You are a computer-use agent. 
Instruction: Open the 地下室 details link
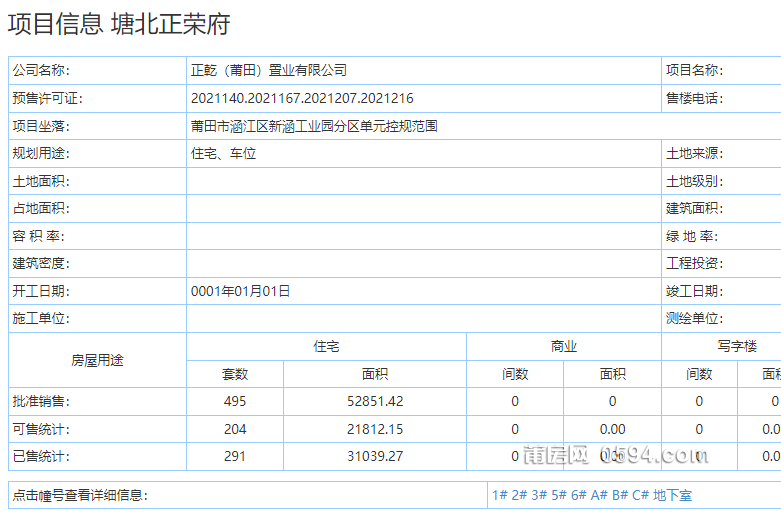click(x=672, y=495)
